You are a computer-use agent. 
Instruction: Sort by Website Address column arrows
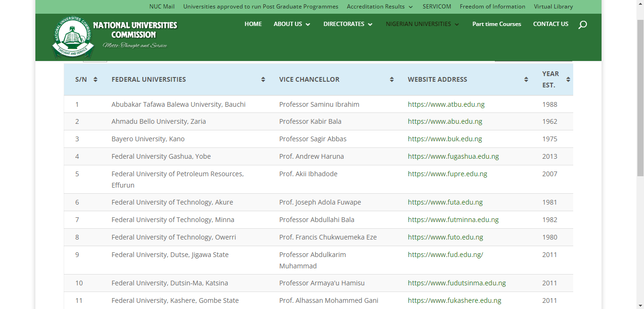pyautogui.click(x=526, y=79)
